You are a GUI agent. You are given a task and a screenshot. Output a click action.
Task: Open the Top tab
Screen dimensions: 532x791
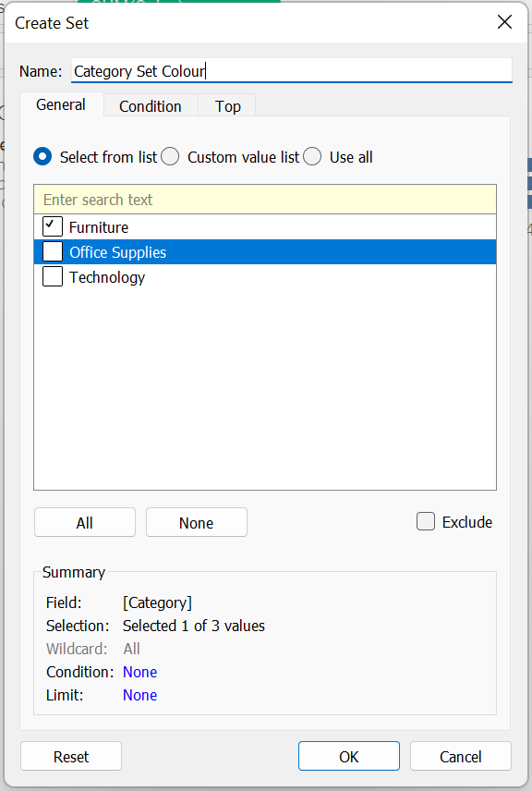[x=227, y=106]
